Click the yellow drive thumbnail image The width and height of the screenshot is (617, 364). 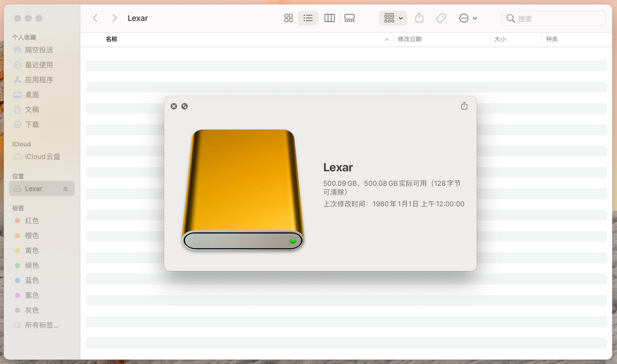point(243,190)
